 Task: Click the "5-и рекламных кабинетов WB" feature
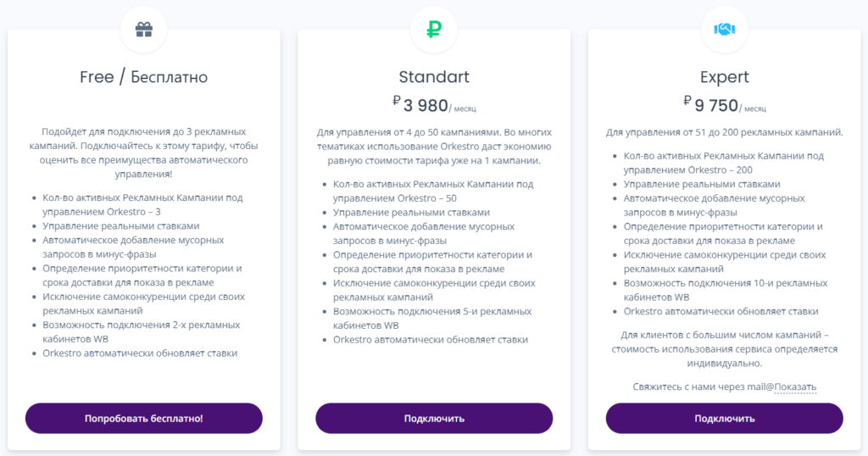point(431,318)
